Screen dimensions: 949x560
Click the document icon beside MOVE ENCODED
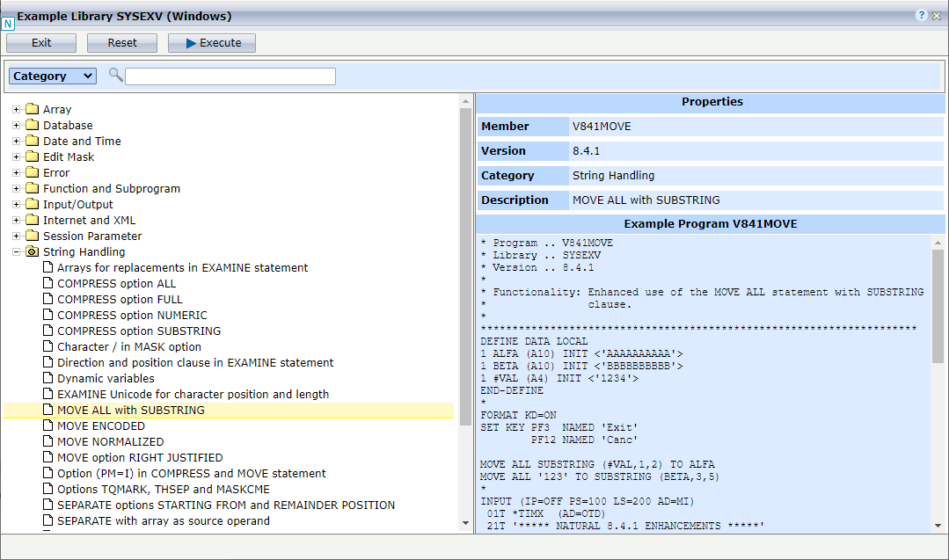click(47, 425)
